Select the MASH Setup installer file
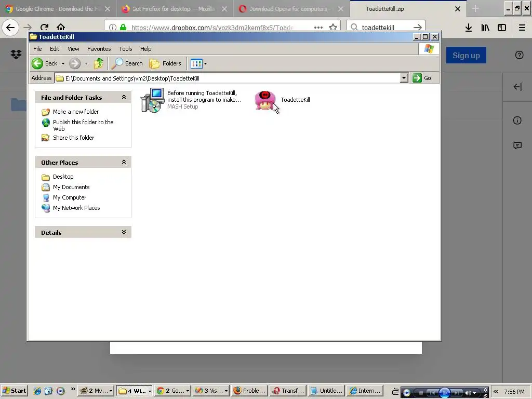 tap(191, 100)
